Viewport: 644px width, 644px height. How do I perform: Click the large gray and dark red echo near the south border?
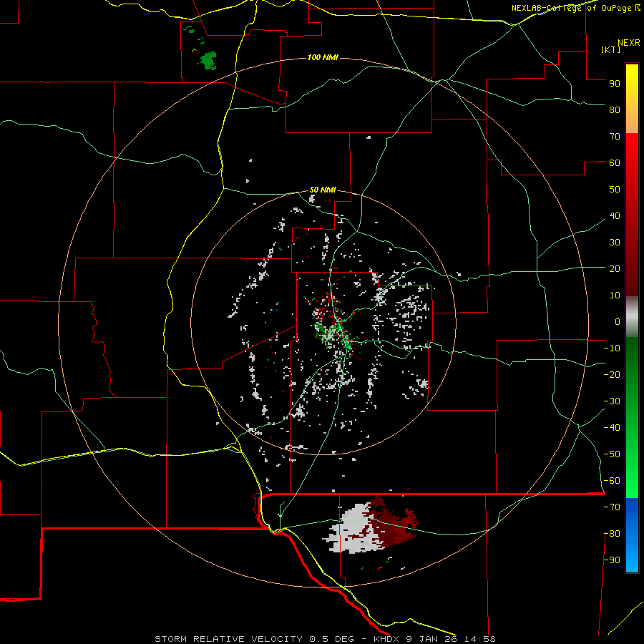(371, 526)
